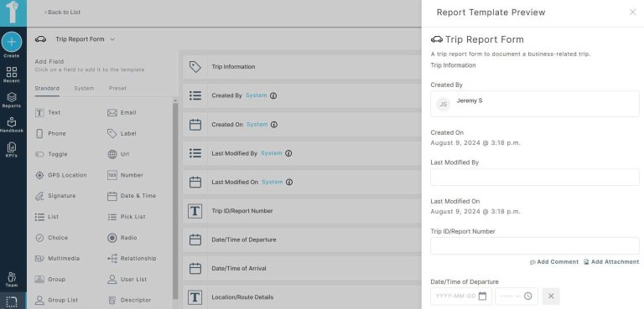Select the Date/Time of Departure template row
Screen dimensions: 644x309
coord(302,239)
